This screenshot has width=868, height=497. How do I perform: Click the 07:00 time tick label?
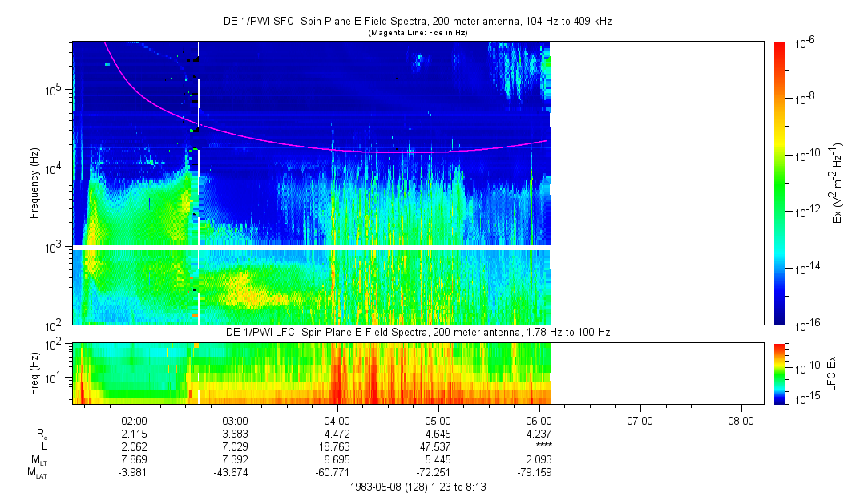[x=640, y=421]
